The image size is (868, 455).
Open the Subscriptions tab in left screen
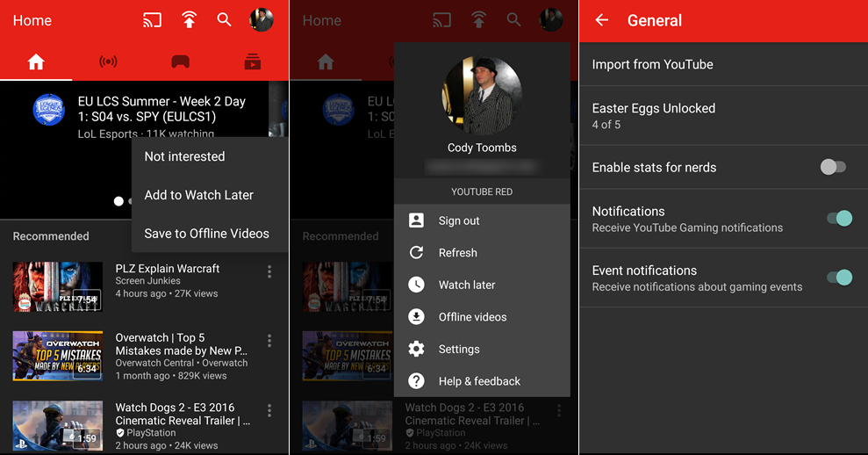click(253, 61)
